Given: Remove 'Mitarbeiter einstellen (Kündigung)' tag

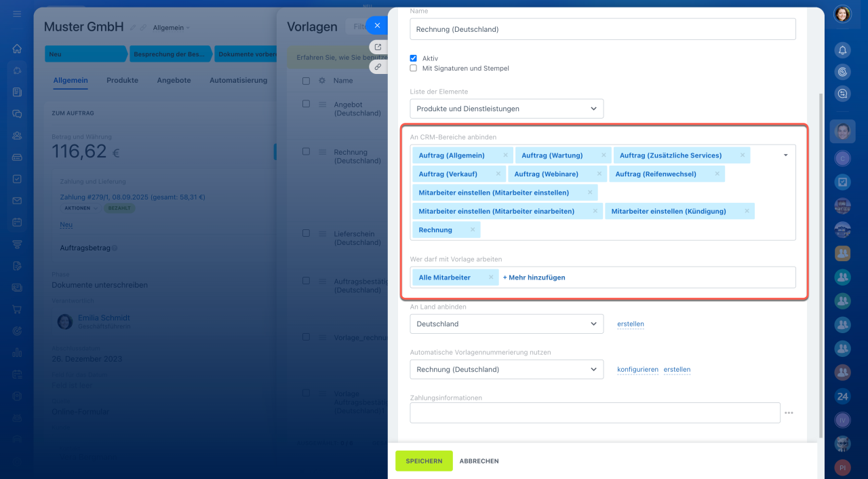Looking at the screenshot, I should [747, 211].
